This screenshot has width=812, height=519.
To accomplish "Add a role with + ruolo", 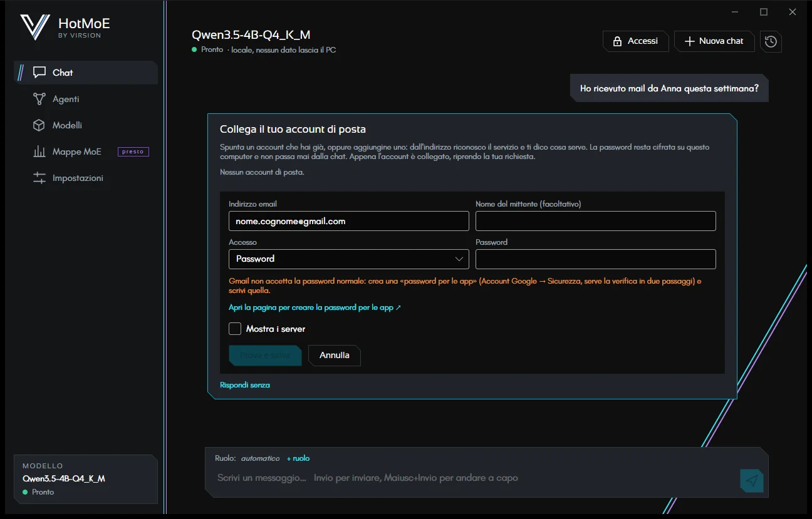I will 298,458.
